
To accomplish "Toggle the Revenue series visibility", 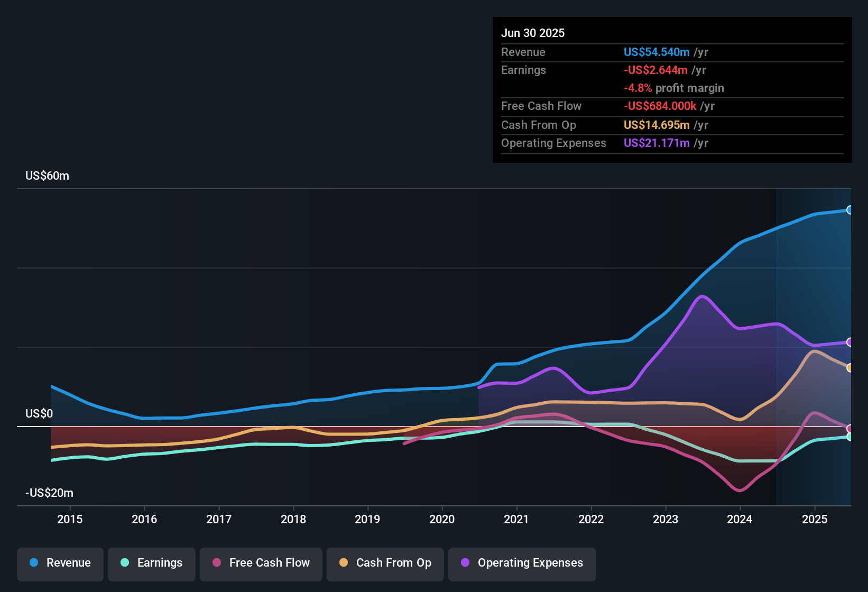I will [x=60, y=563].
